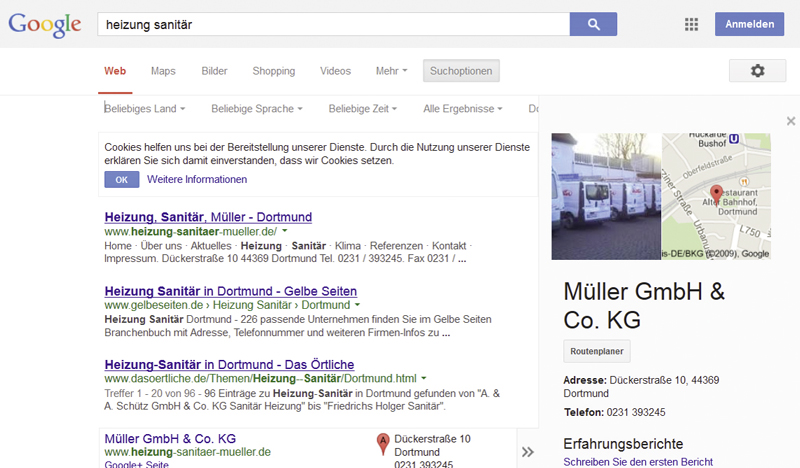This screenshot has width=800, height=468.
Task: Open the settings gear icon
Action: 757,70
